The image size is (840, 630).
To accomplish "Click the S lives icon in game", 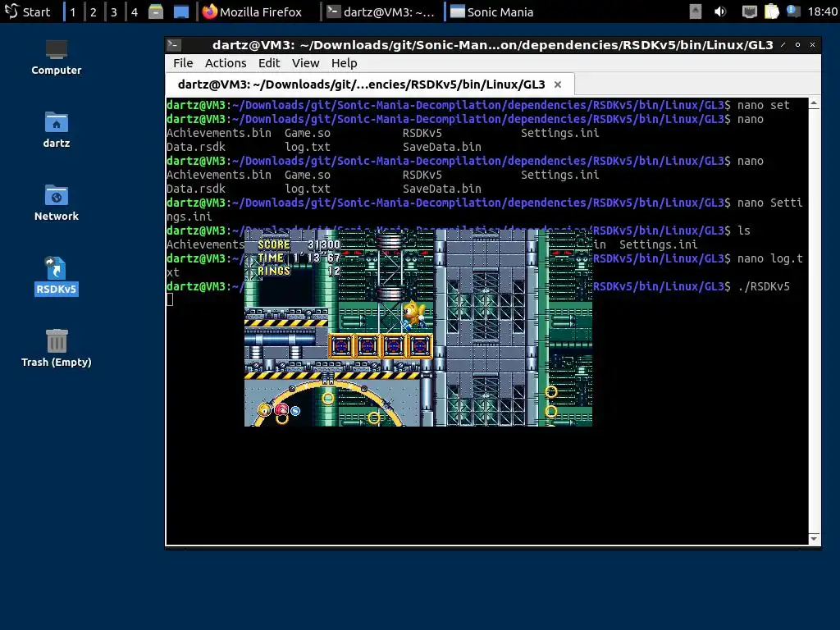I will click(295, 411).
